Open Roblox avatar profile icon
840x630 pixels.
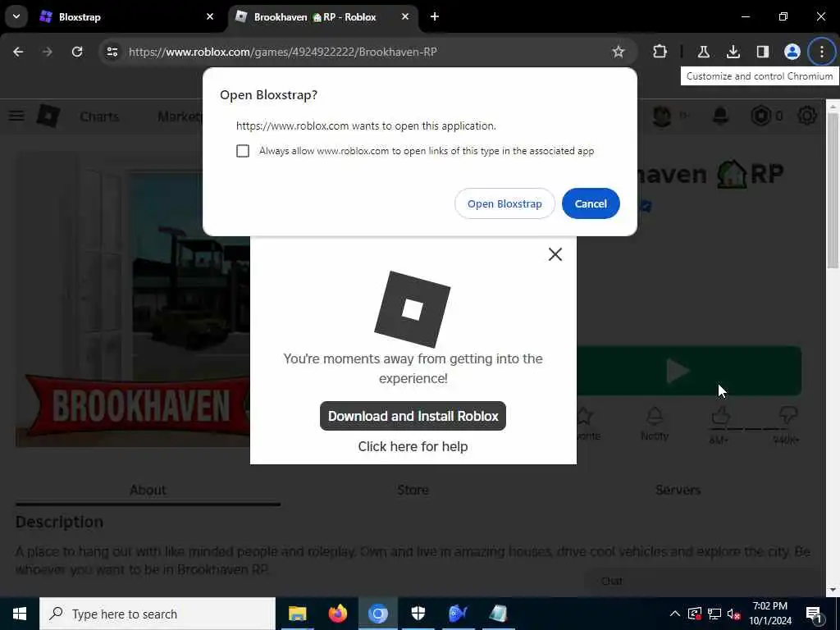(x=662, y=116)
